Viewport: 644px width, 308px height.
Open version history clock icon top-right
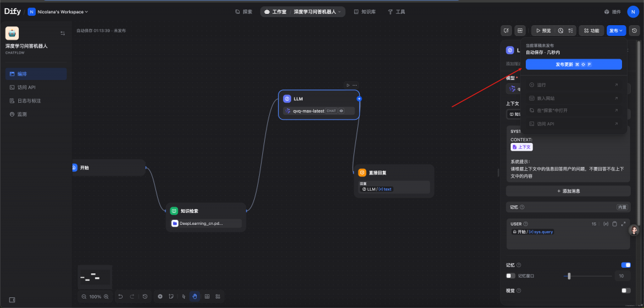click(635, 30)
